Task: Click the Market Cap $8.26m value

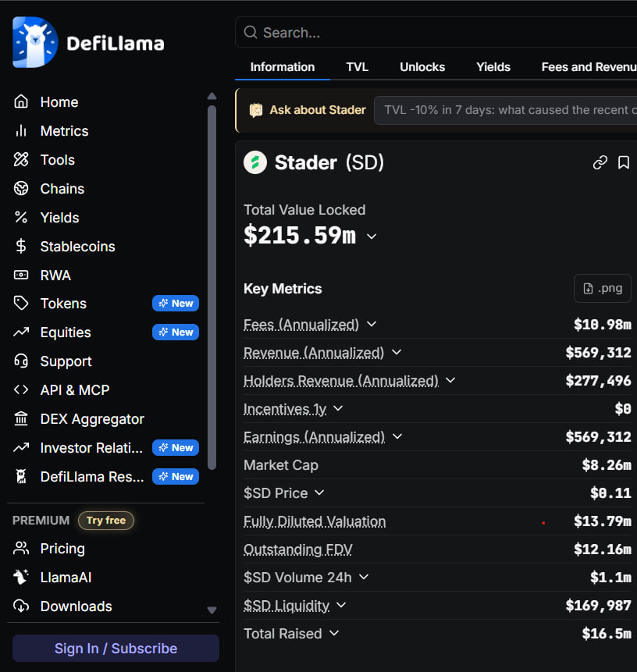Action: coord(607,465)
